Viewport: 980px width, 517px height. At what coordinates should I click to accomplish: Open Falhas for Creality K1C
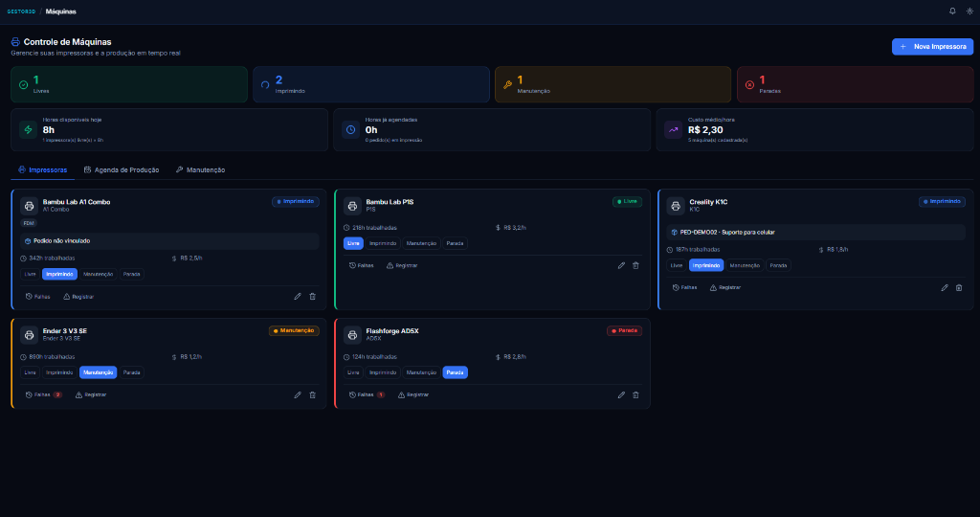[684, 287]
